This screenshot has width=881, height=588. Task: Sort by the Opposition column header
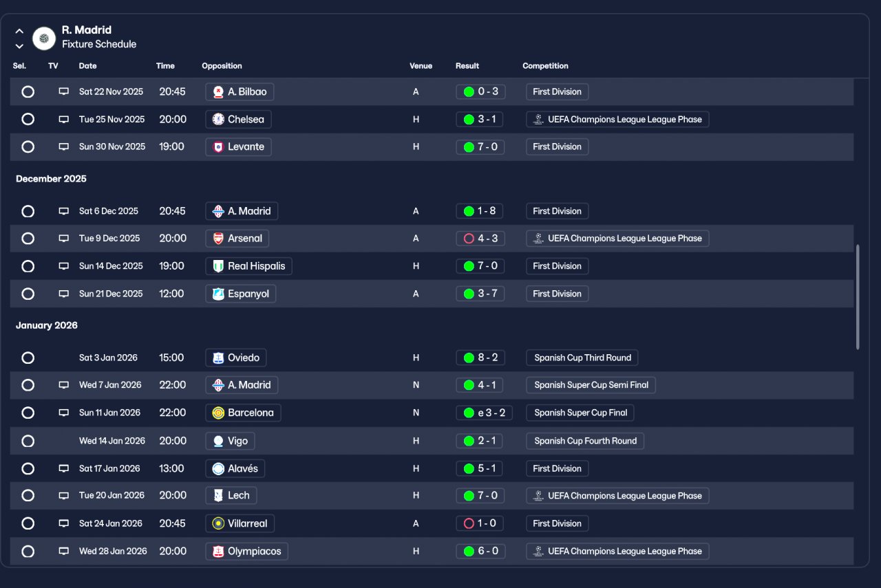tap(222, 66)
